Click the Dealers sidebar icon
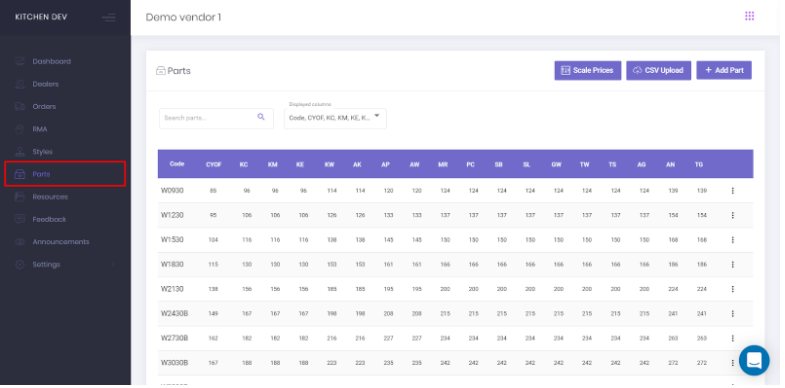 coord(20,84)
